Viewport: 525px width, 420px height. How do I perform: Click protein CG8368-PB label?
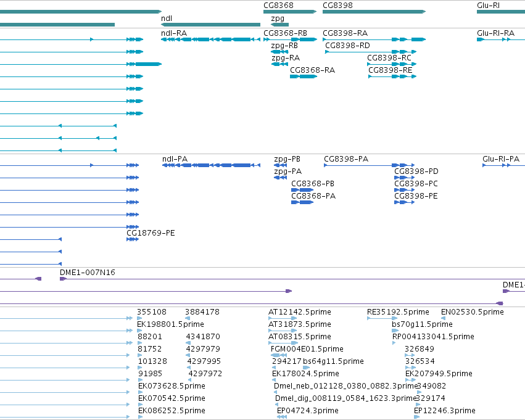(x=313, y=184)
